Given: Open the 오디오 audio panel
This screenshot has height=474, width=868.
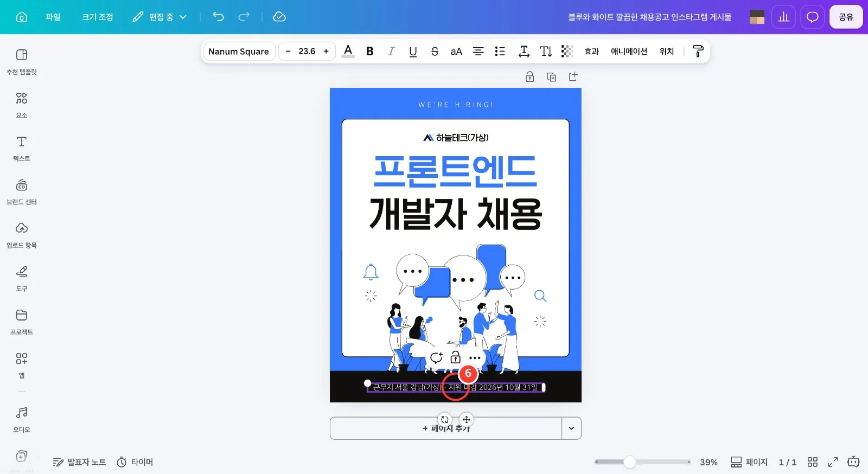Looking at the screenshot, I should coord(22,420).
